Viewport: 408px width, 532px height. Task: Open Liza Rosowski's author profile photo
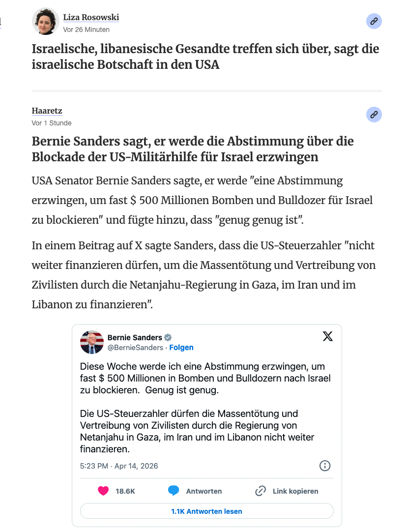pos(46,22)
